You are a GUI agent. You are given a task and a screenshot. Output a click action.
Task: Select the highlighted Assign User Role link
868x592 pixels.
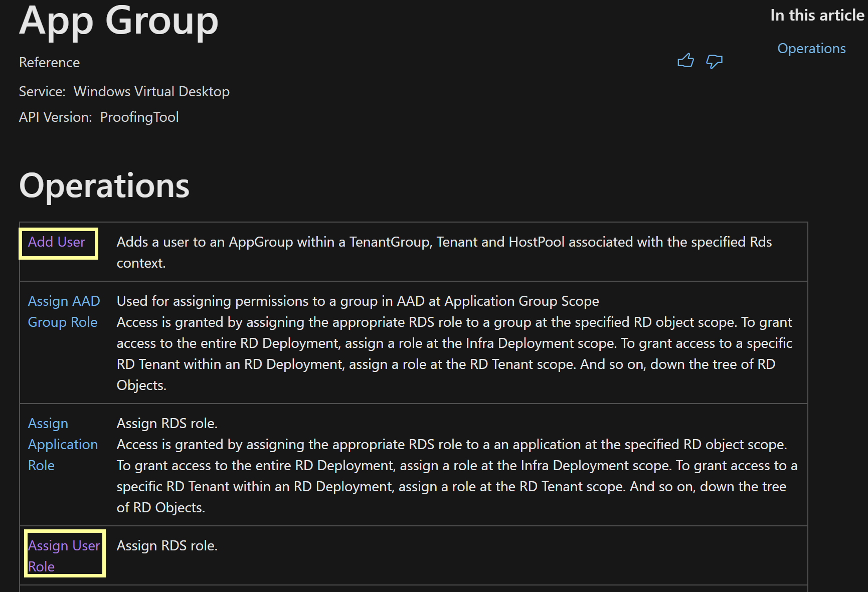(x=64, y=555)
